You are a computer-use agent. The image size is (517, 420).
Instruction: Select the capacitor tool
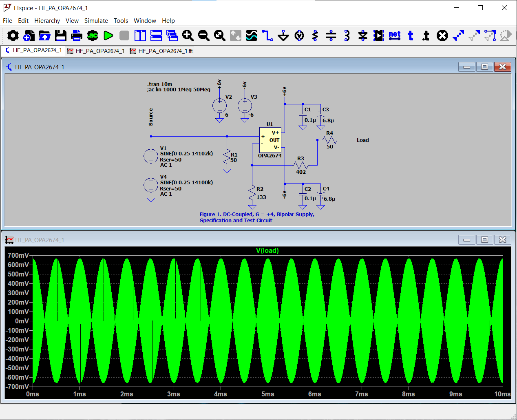331,36
